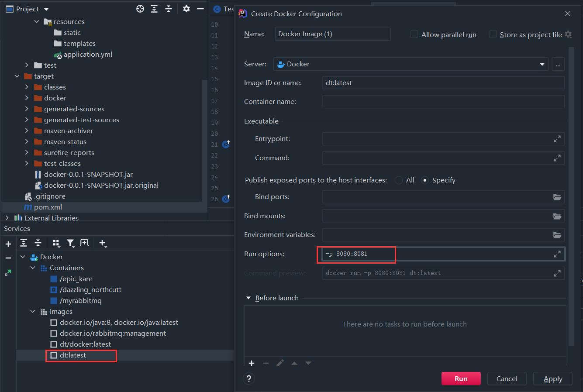Open Project panel settings gear
583x392 pixels.
(x=186, y=9)
